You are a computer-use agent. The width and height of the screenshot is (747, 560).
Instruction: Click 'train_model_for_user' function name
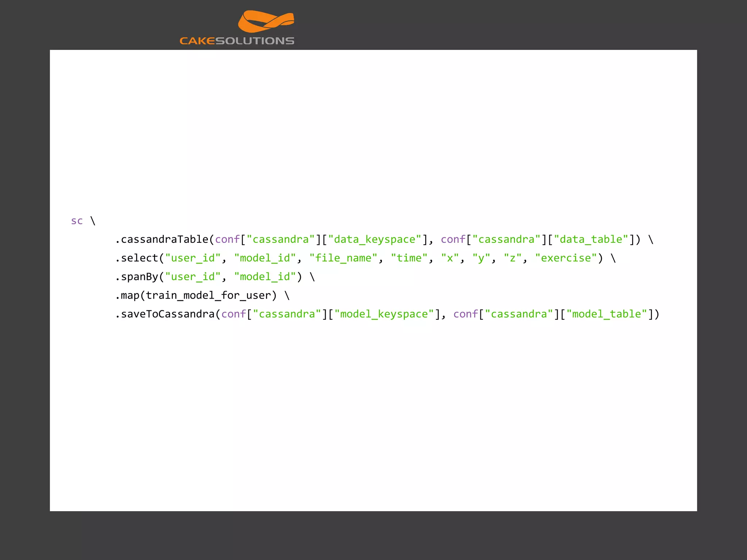208,295
